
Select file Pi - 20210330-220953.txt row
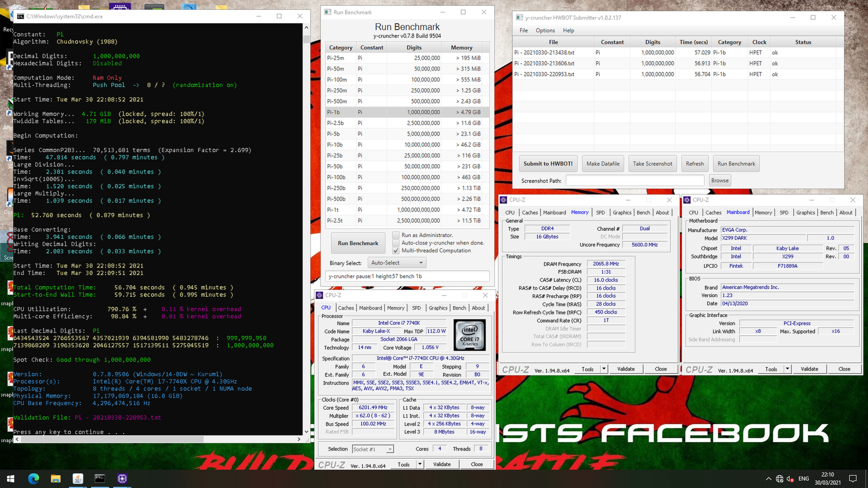pos(678,75)
